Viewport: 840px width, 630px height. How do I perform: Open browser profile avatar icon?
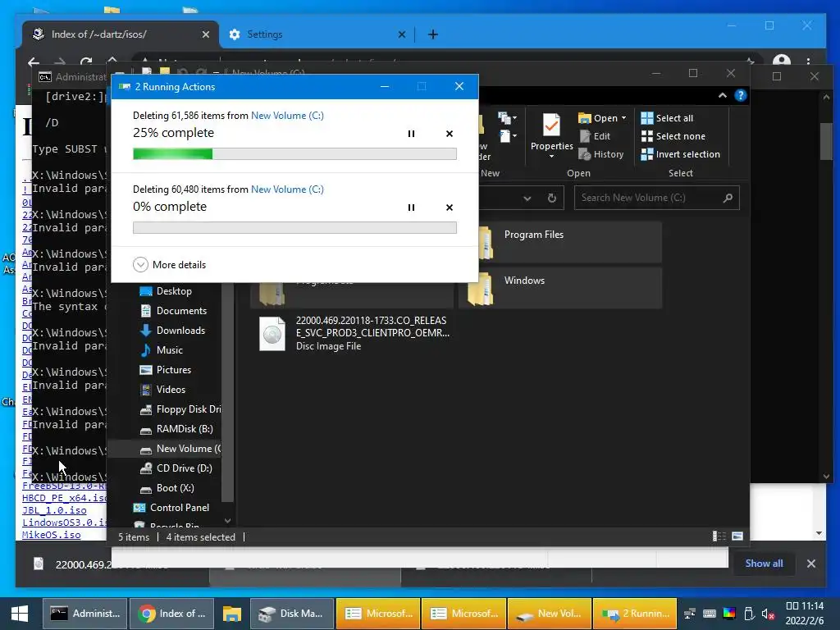point(782,61)
